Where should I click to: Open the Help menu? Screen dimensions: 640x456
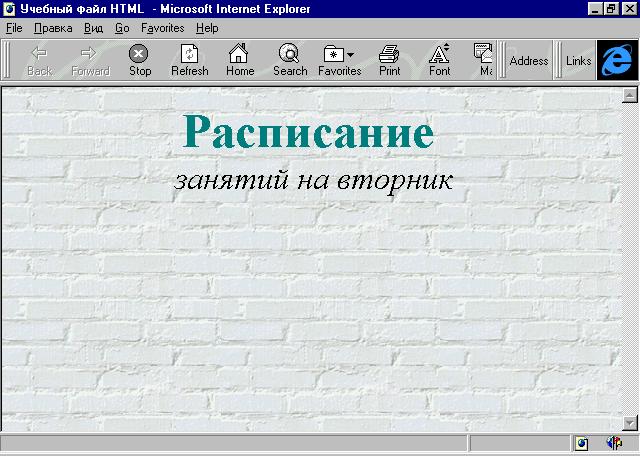(207, 28)
